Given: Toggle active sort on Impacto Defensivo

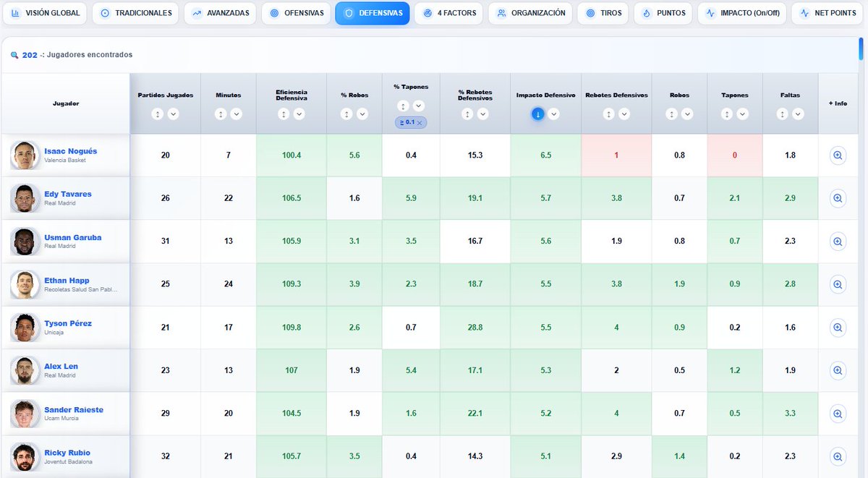Looking at the screenshot, I should (538, 114).
